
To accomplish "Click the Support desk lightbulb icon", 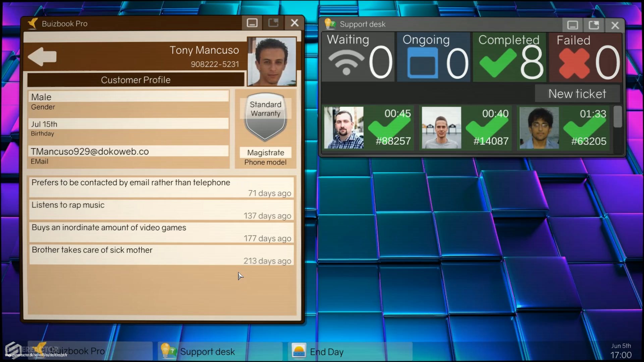I will 330,24.
